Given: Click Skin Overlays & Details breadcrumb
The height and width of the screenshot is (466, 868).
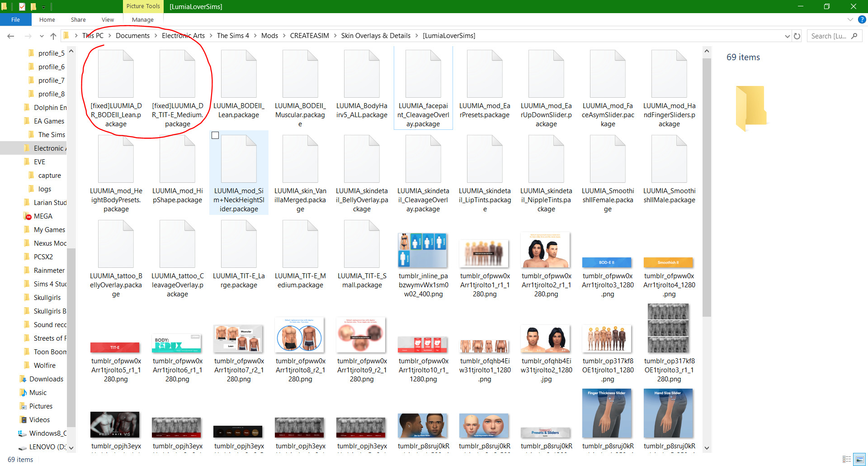Looking at the screenshot, I should point(376,36).
